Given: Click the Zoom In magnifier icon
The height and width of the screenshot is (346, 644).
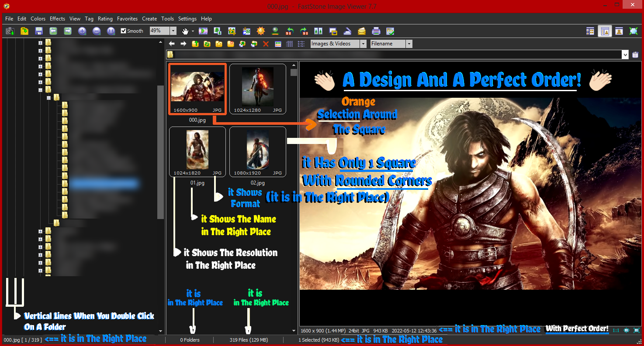Looking at the screenshot, I should (82, 31).
